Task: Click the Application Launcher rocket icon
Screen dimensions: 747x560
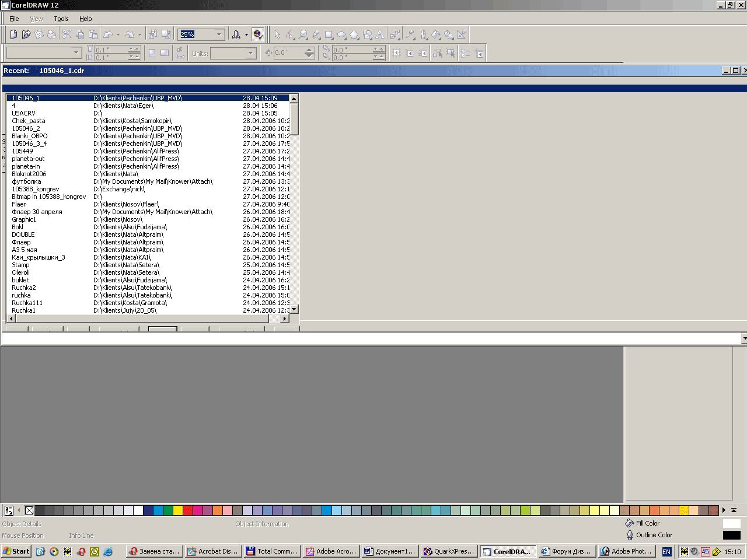Action: pyautogui.click(x=236, y=34)
